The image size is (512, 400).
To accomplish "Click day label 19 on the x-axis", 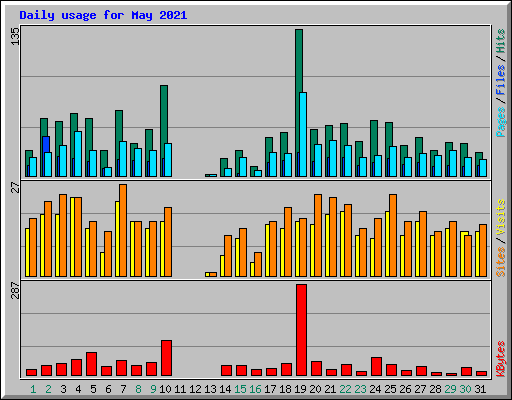I will 300,389.
